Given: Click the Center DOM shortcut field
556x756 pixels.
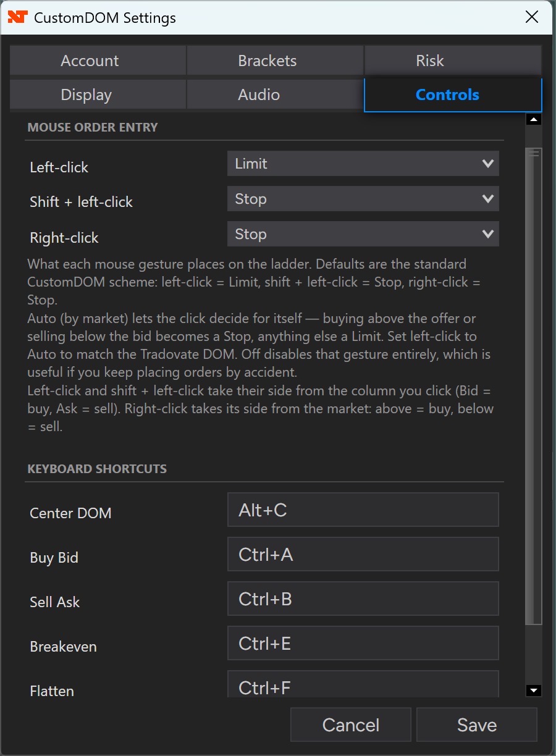Looking at the screenshot, I should [363, 510].
